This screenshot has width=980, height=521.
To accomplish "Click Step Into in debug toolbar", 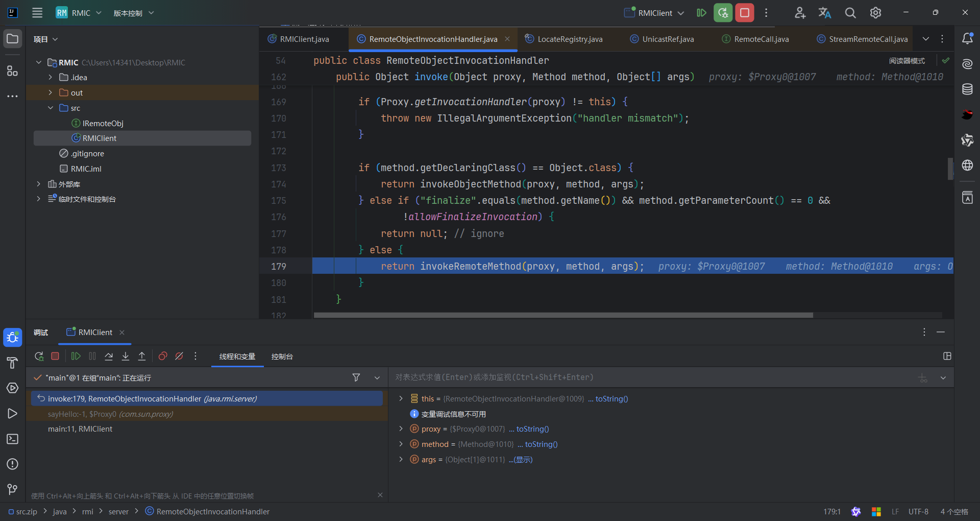I will click(126, 356).
